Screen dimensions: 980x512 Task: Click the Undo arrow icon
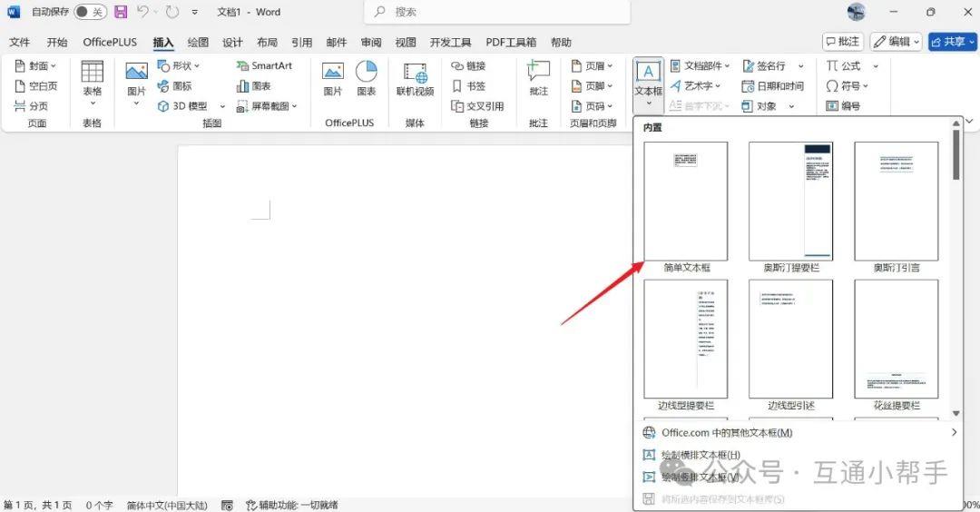pyautogui.click(x=142, y=12)
